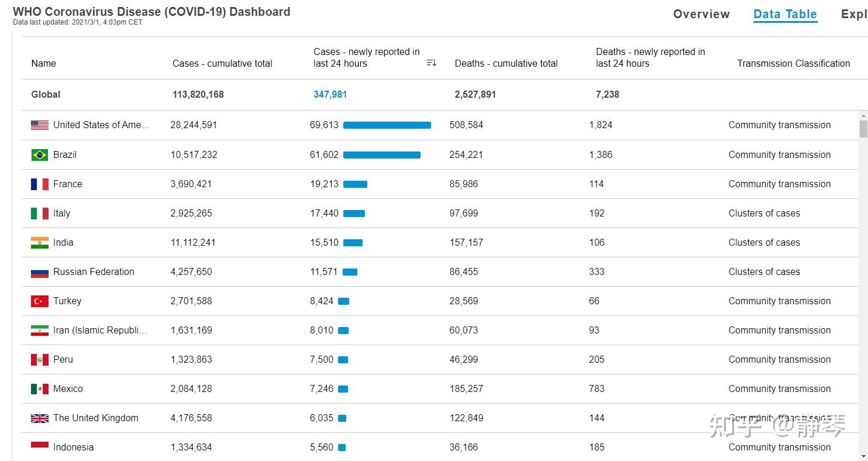
Task: Click Brazil cumulative cases 10,517,232
Action: 194,154
